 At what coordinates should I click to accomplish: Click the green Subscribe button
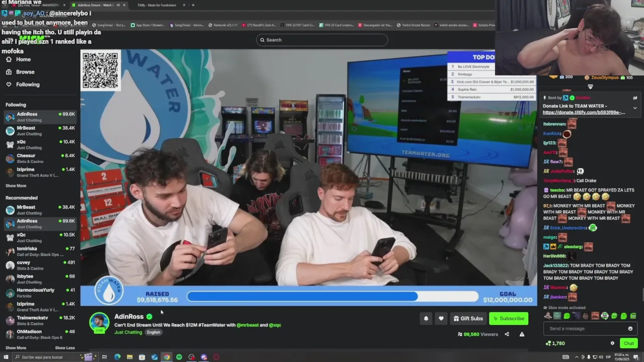coord(508,318)
